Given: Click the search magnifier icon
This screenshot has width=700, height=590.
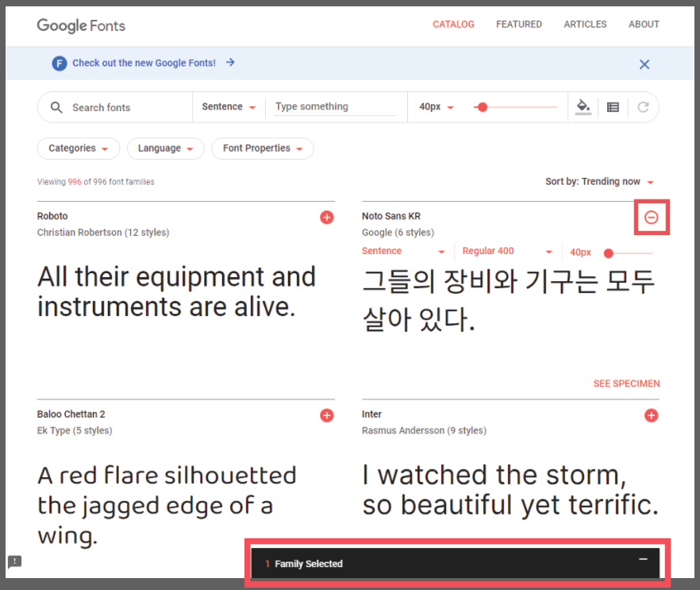Looking at the screenshot, I should click(x=56, y=107).
